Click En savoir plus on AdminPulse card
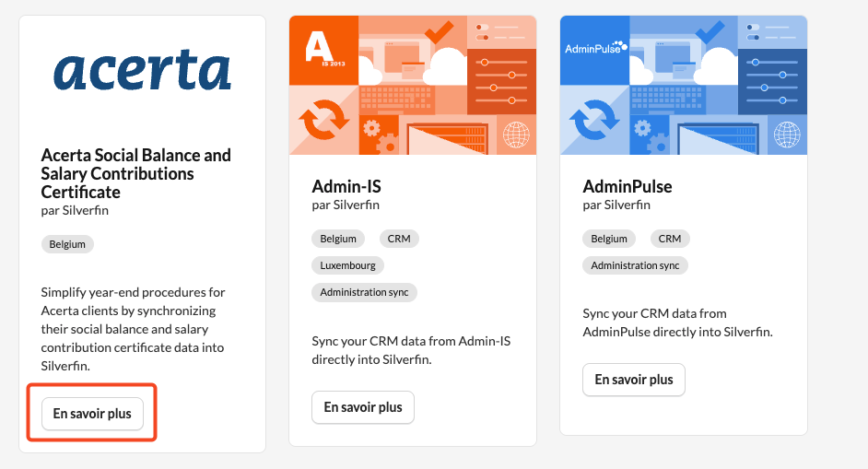The width and height of the screenshot is (868, 469). tap(634, 380)
